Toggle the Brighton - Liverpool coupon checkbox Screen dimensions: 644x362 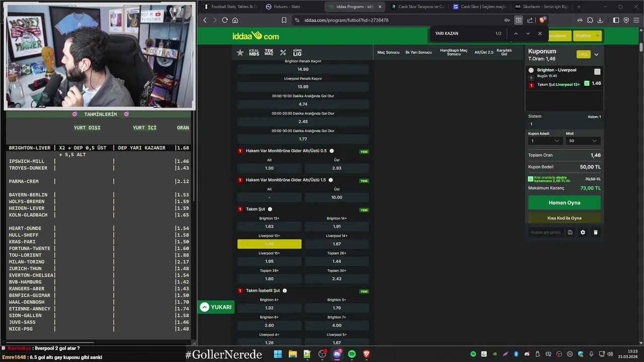pyautogui.click(x=597, y=72)
